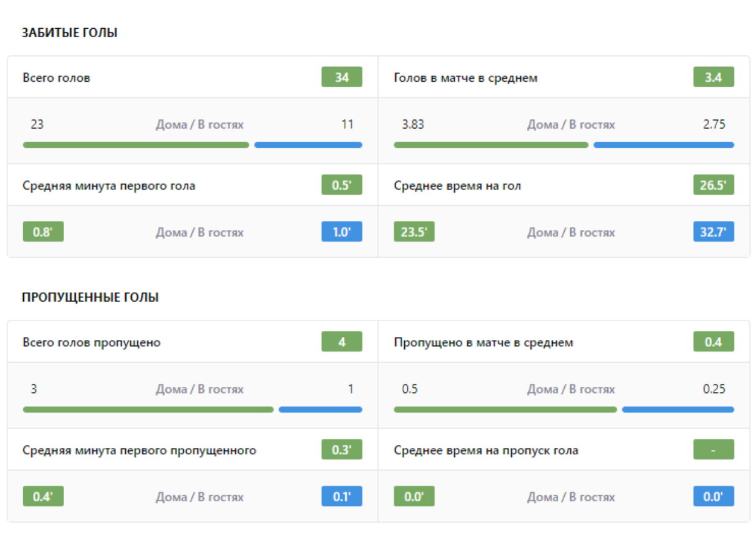The width and height of the screenshot is (756, 536).
Task: Click the green 4 total conceded badge
Action: (341, 342)
